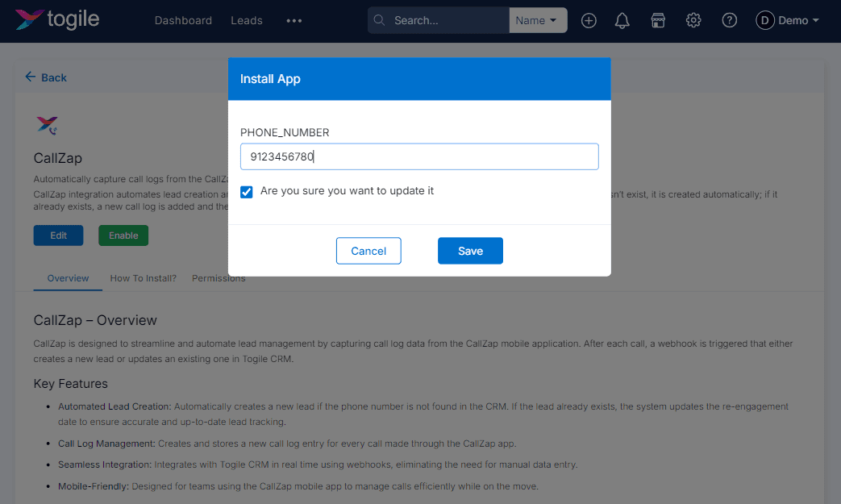Switch to the How To Install? tab
Viewport: 841px width, 504px height.
pyautogui.click(x=143, y=277)
